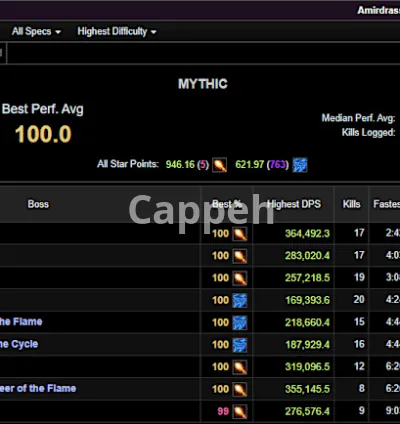Screen dimensions: 400x424
Task: Click the 621.97 all star points value
Action: point(249,164)
